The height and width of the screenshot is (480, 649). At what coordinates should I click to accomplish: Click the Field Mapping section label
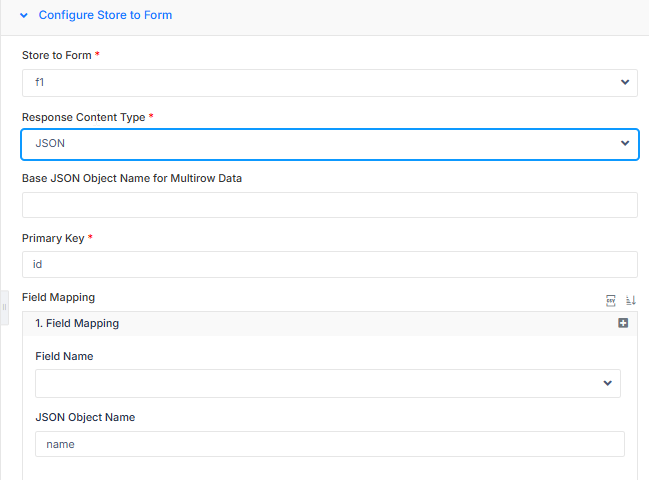(58, 297)
